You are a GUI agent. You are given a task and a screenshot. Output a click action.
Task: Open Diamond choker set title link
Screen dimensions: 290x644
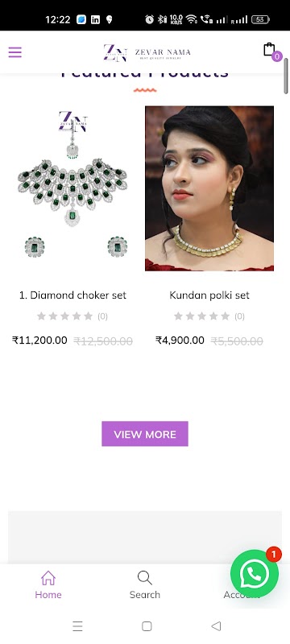72,295
